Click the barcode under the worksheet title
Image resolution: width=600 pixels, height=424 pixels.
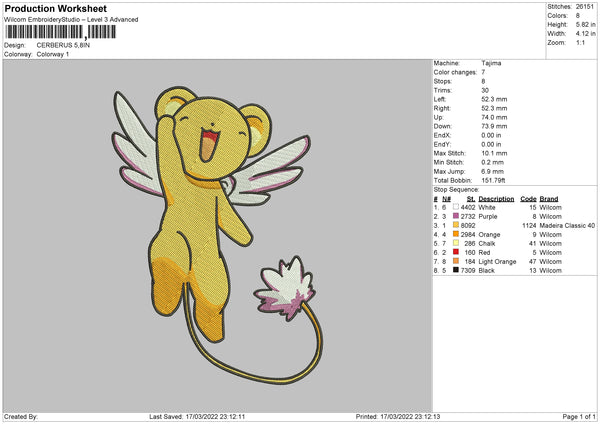(60, 32)
